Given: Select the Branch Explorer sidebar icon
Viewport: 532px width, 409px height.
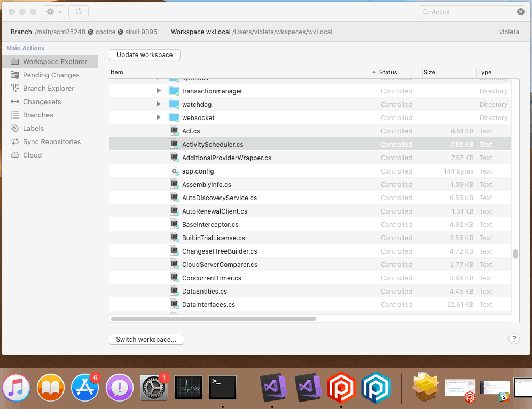Looking at the screenshot, I should [x=48, y=88].
